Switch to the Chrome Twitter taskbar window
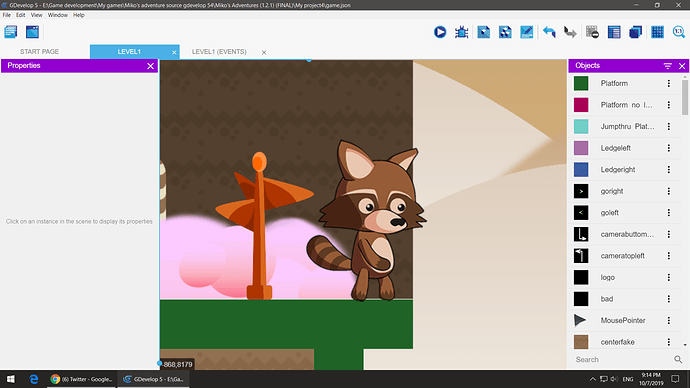690x388 pixels. 81,379
